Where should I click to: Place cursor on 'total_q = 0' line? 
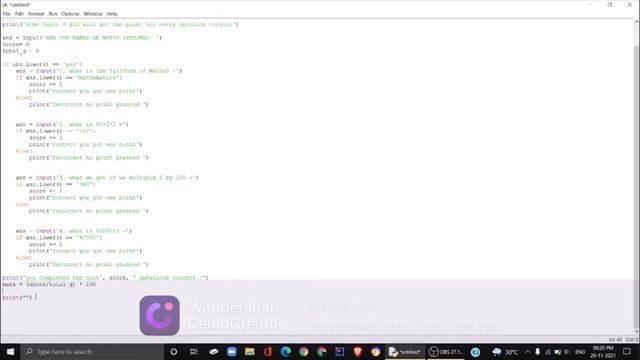tap(20, 51)
